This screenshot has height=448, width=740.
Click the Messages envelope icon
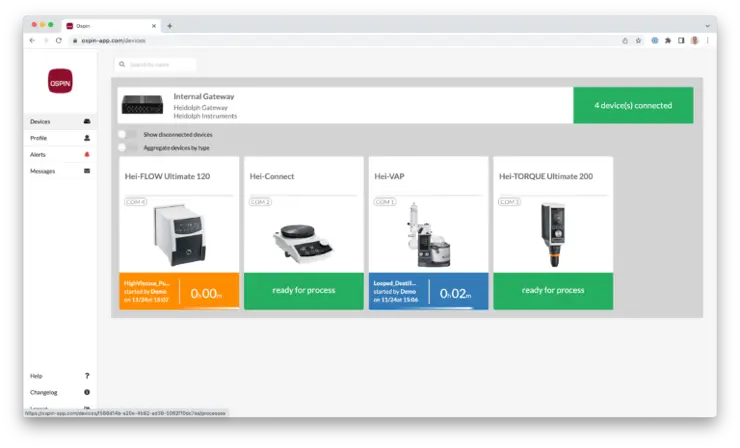point(87,171)
